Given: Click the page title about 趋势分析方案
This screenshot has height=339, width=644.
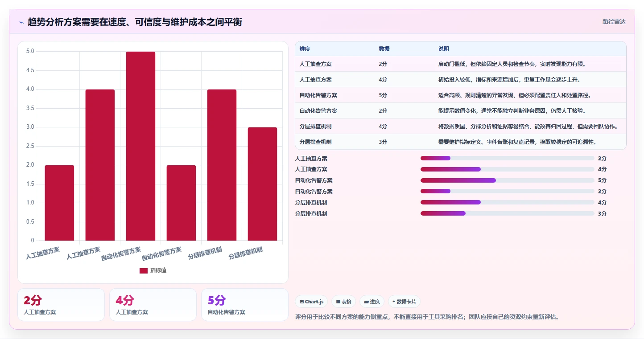Looking at the screenshot, I should (x=135, y=22).
